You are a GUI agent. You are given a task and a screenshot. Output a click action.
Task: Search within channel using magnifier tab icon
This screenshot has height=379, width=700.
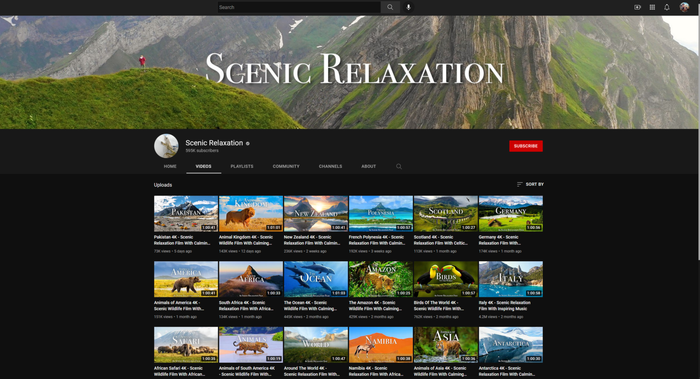pos(399,167)
